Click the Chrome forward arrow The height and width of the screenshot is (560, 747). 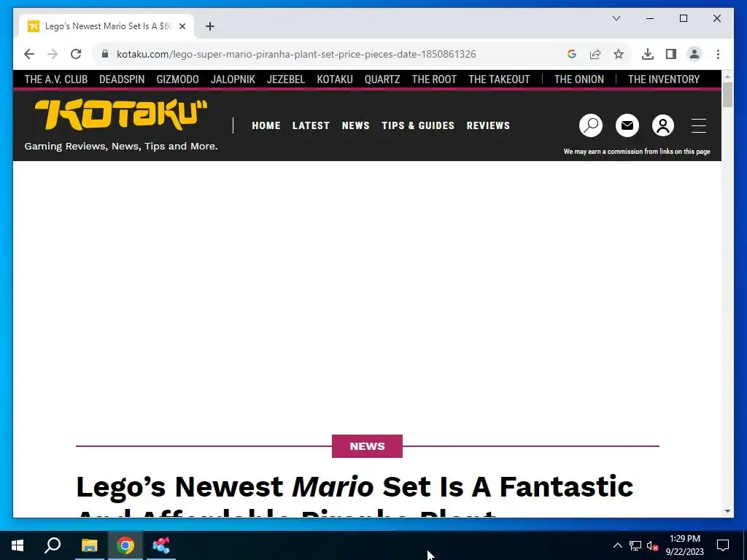tap(53, 54)
